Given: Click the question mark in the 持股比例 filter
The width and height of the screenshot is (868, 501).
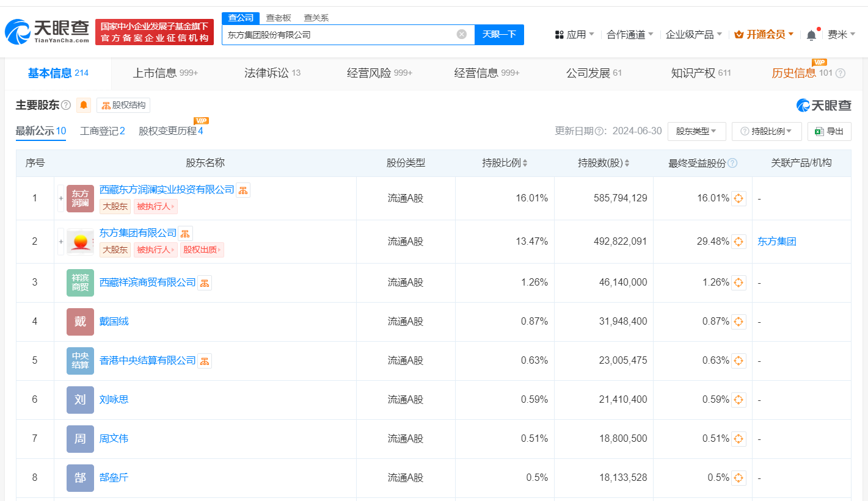Looking at the screenshot, I should click(x=744, y=131).
